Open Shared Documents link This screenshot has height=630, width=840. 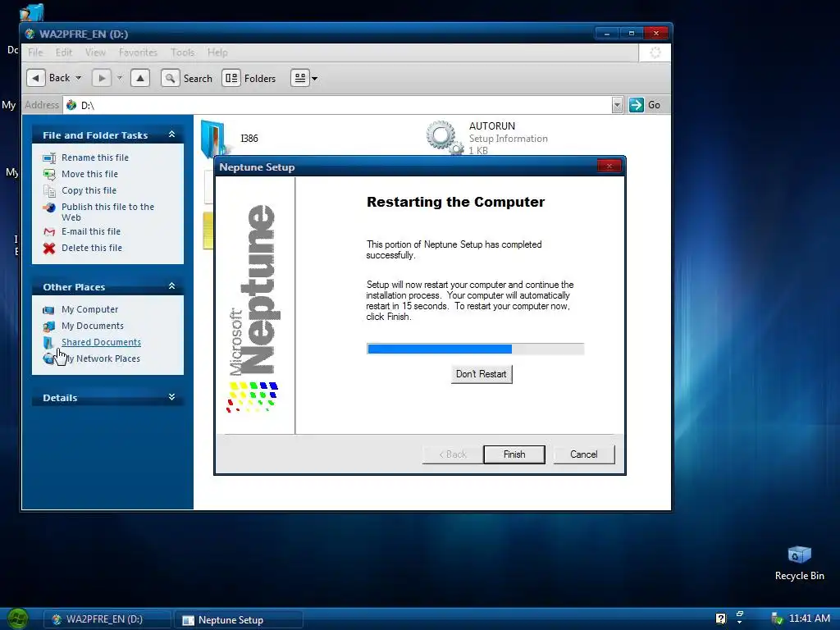coord(101,342)
